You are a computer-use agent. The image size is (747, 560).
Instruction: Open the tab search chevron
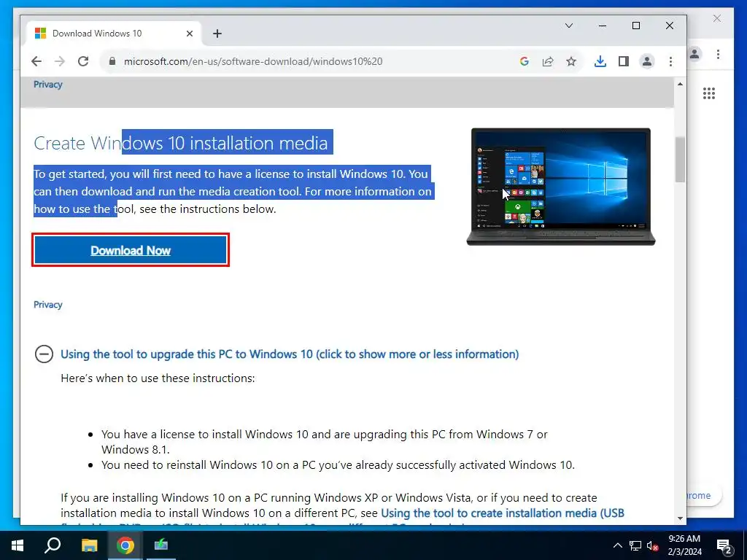coord(569,26)
